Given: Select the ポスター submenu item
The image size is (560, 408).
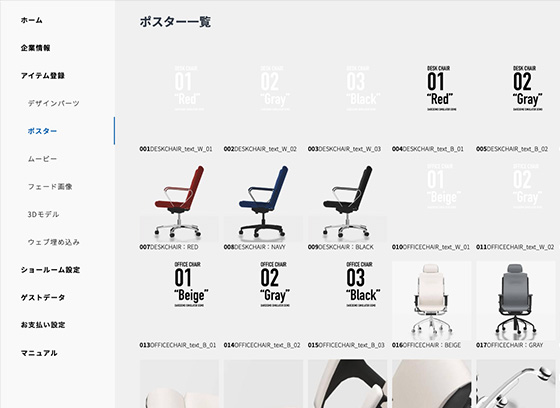Looking at the screenshot, I should pos(42,131).
